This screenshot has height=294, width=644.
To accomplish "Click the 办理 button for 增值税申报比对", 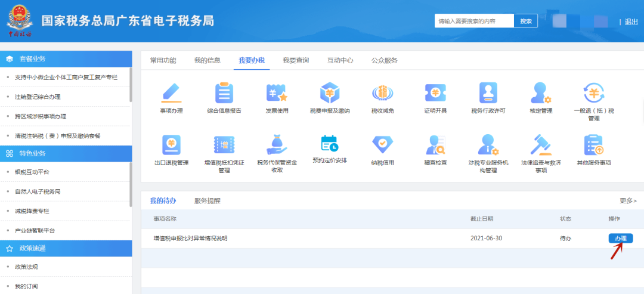I will point(621,238).
